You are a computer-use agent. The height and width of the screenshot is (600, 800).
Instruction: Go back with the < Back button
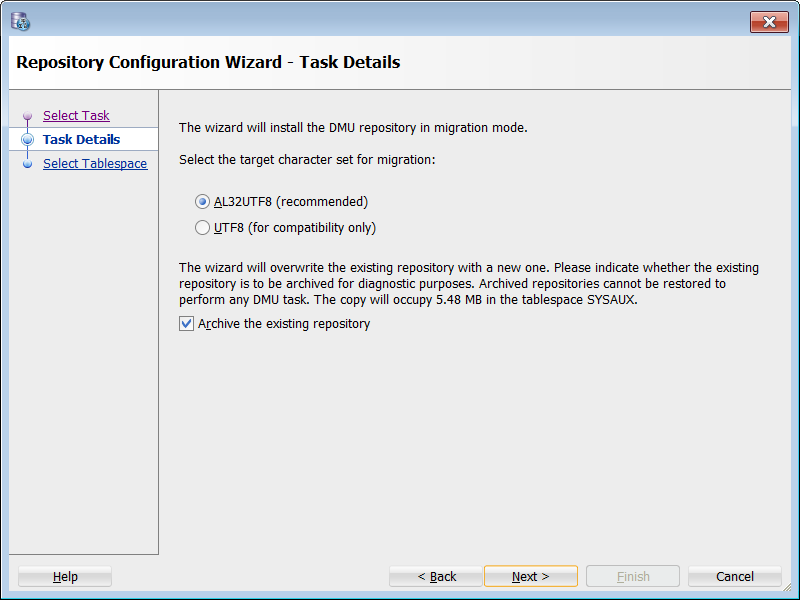pos(436,577)
